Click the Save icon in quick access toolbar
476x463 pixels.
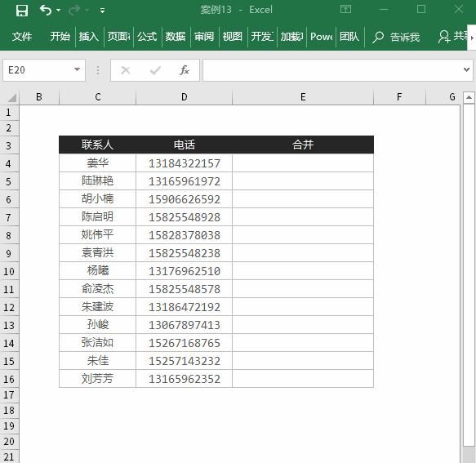pos(22,11)
